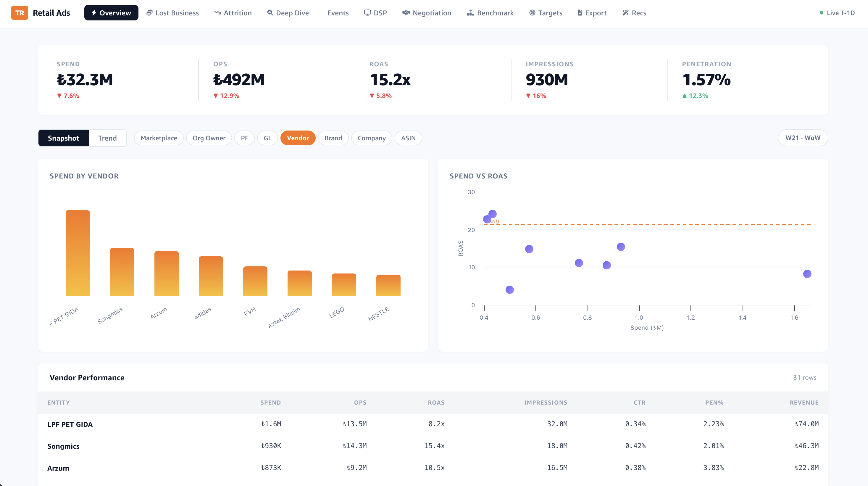Click the NESTLE spend bar
This screenshot has height=486, width=868.
pos(388,285)
